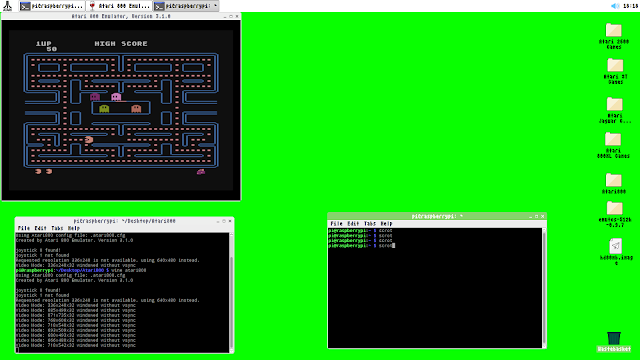
Task: Open the Atari 800XL Games folder
Action: [613, 139]
